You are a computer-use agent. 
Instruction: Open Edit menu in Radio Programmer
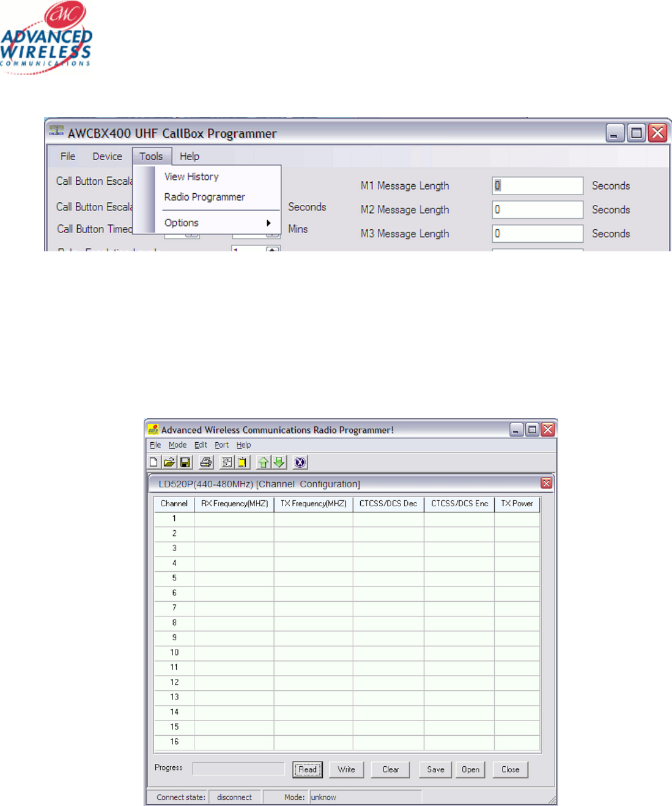201,445
